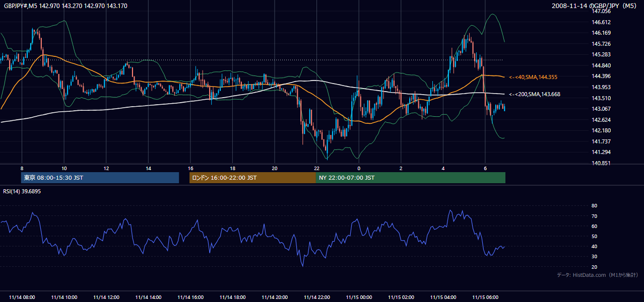Click price axis label 142.624
Screen dimensions: 644x302
[x=602, y=120]
